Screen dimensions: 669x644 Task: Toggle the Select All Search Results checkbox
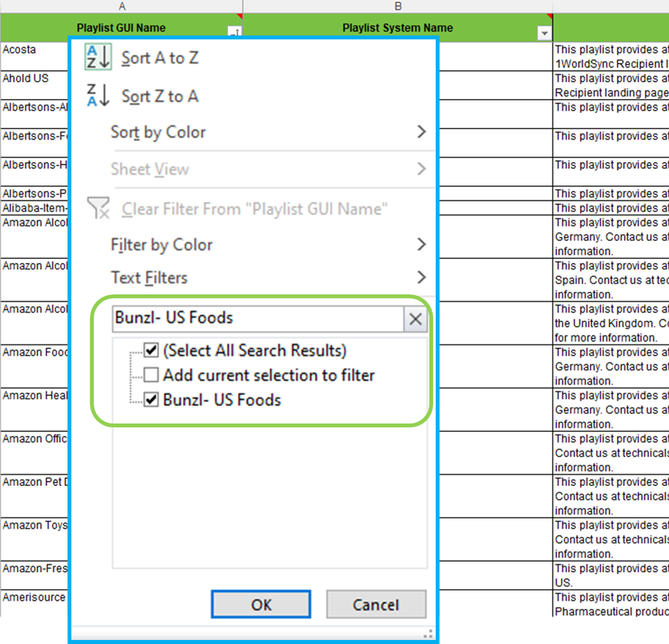click(x=151, y=351)
